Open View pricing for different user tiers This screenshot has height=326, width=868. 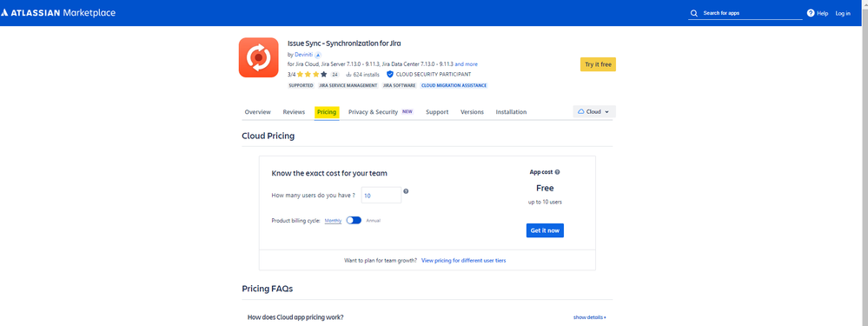coord(463,260)
